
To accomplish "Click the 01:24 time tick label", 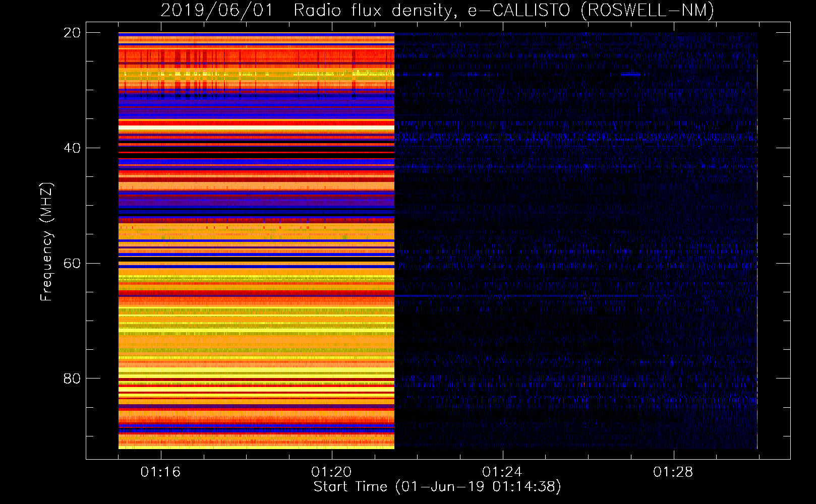I will [502, 472].
